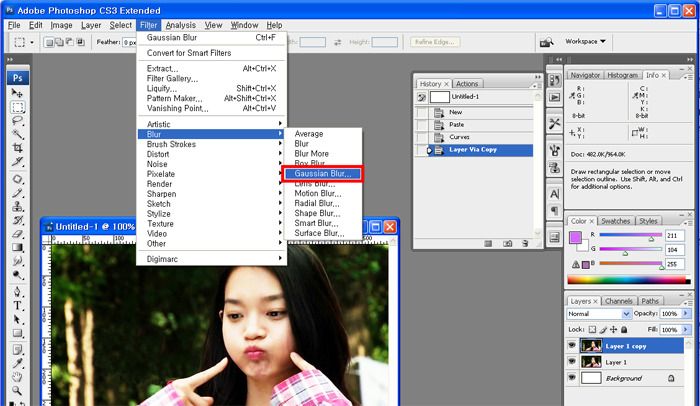Select the Lasso tool
The height and width of the screenshot is (406, 700).
(x=17, y=121)
